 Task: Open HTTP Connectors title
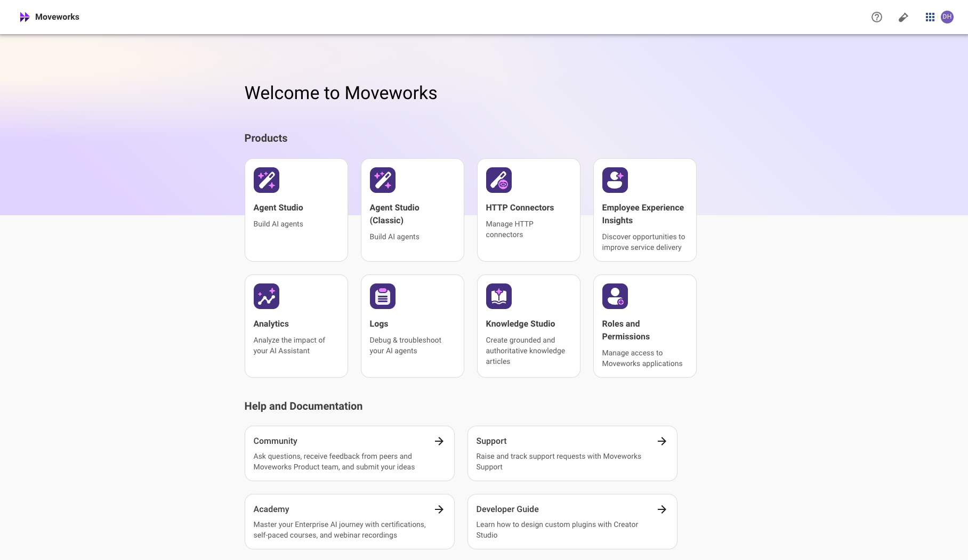click(x=520, y=208)
